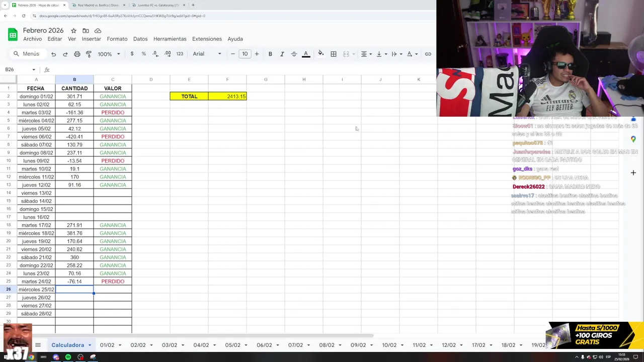Open Spotify from the taskbar

(68, 357)
